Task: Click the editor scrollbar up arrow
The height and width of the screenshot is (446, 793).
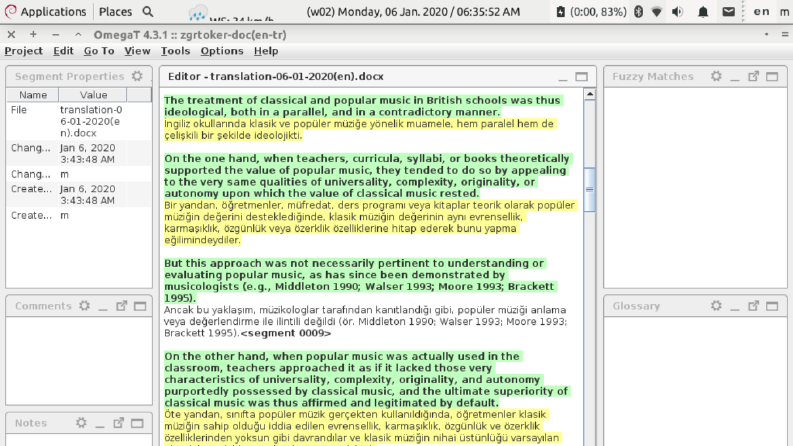Action: tap(589, 95)
